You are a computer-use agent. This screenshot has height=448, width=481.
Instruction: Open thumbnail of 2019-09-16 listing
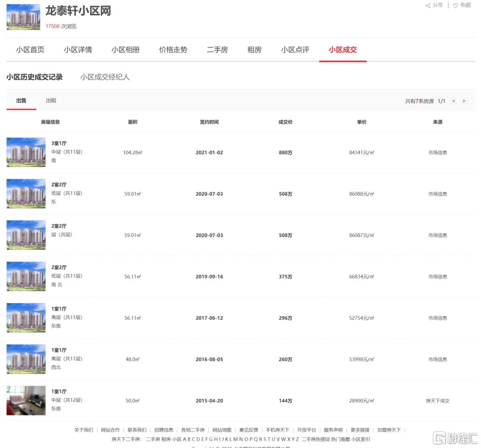coord(26,276)
